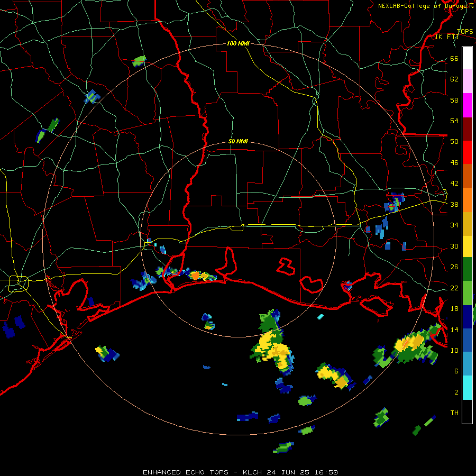Select the medium blue scale swatch near 10

pyautogui.click(x=467, y=340)
